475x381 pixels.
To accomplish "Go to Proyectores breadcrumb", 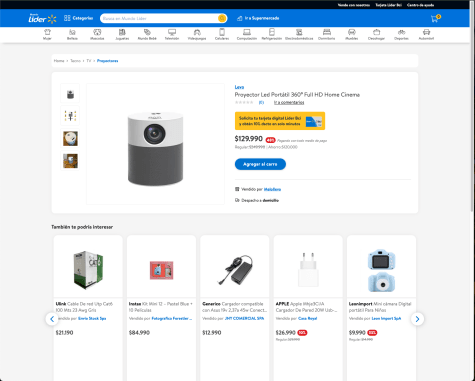I will [x=107, y=61].
